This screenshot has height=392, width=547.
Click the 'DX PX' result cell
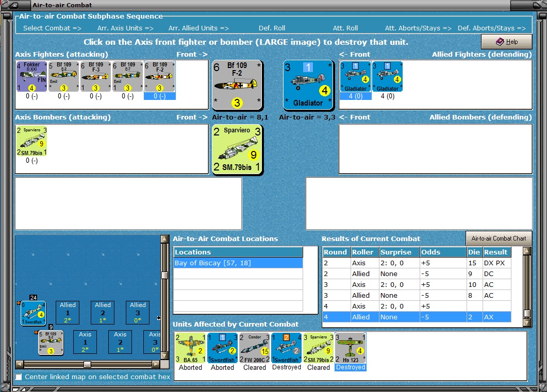pos(497,263)
